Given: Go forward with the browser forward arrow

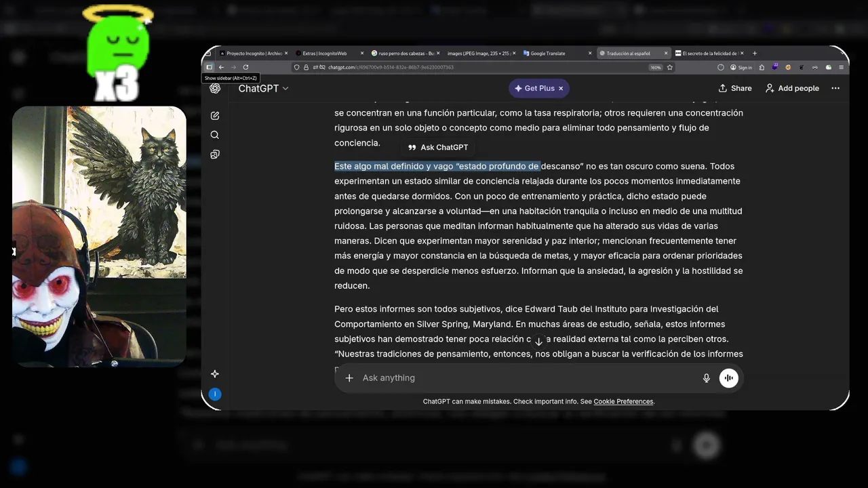Looking at the screenshot, I should point(233,67).
